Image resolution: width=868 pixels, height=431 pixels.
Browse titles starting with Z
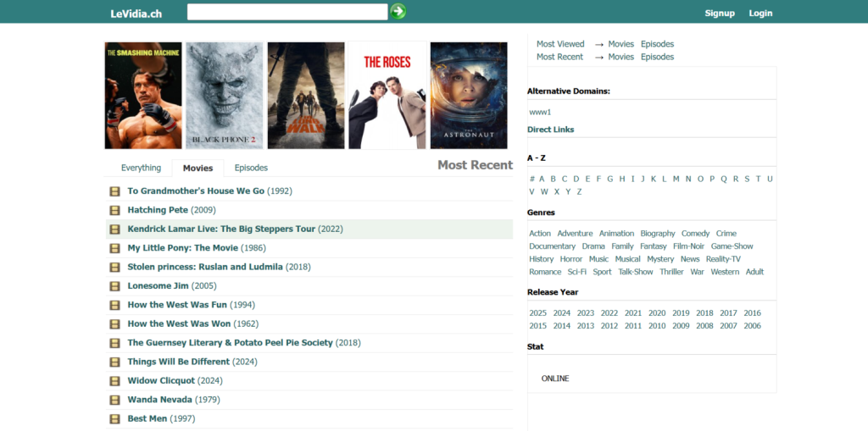[580, 191]
